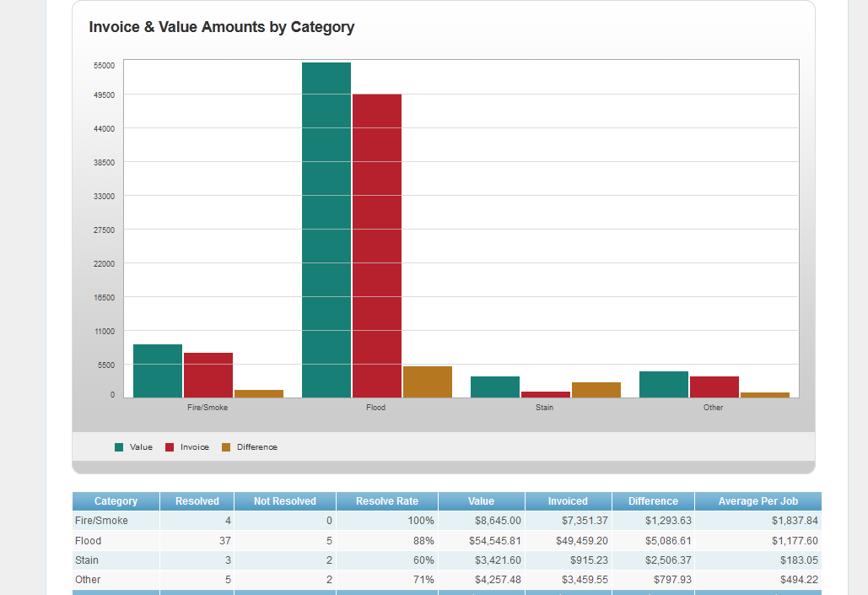
Task: Click the Fire/Smoke teal Value bar
Action: point(158,371)
